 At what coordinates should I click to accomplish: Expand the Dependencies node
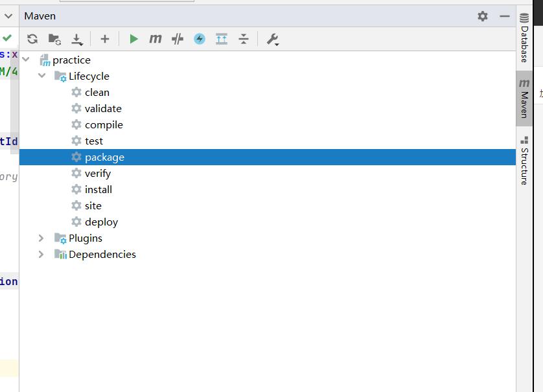(41, 254)
